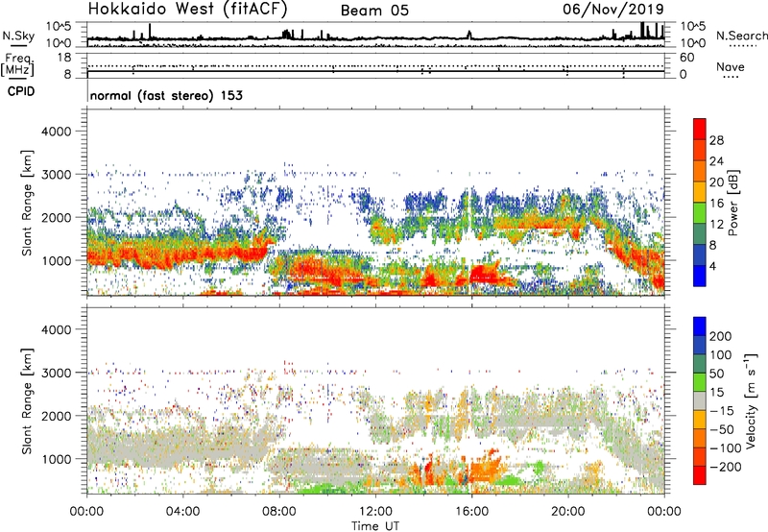
Task: Click the 'Freq. [MHz]' axis label
Action: coord(18,64)
